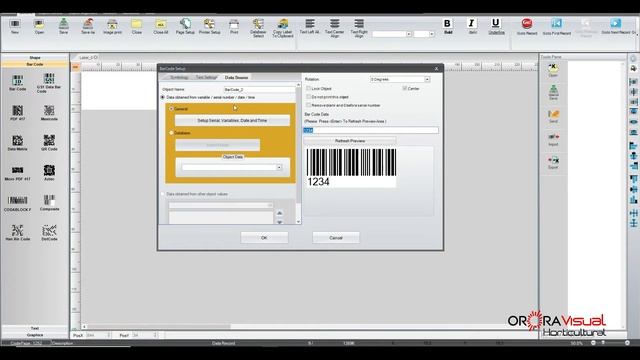The image size is (640, 360).
Task: Open the Rotation degrees dropdown
Action: click(x=427, y=79)
